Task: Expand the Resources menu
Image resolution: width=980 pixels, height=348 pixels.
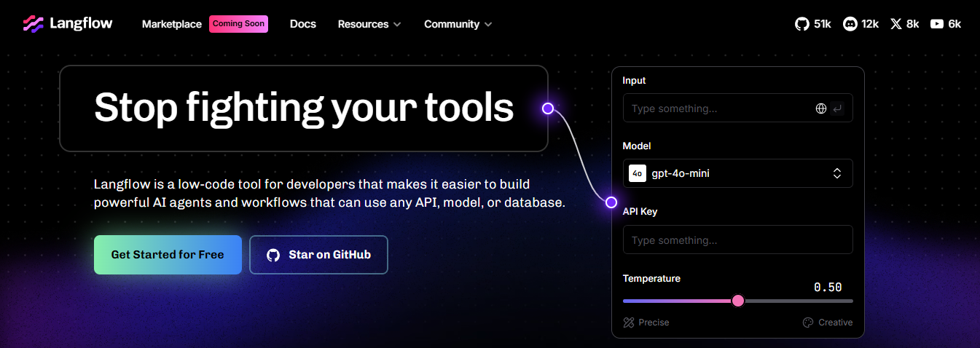Action: (x=369, y=24)
